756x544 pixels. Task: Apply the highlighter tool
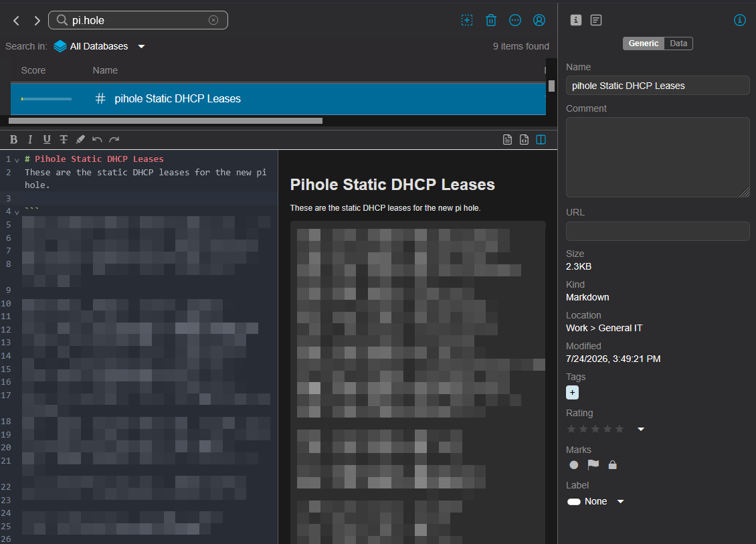point(80,139)
